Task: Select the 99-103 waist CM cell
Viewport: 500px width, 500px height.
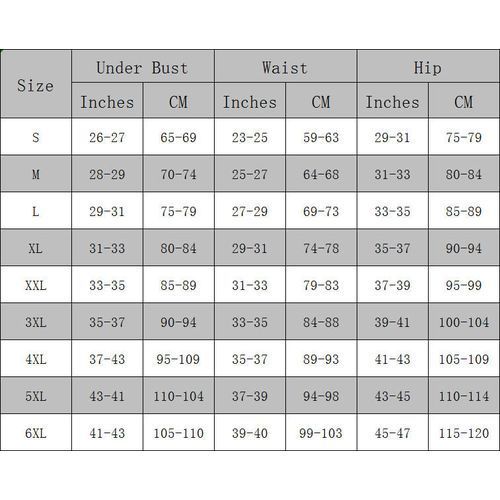Action: point(321,433)
